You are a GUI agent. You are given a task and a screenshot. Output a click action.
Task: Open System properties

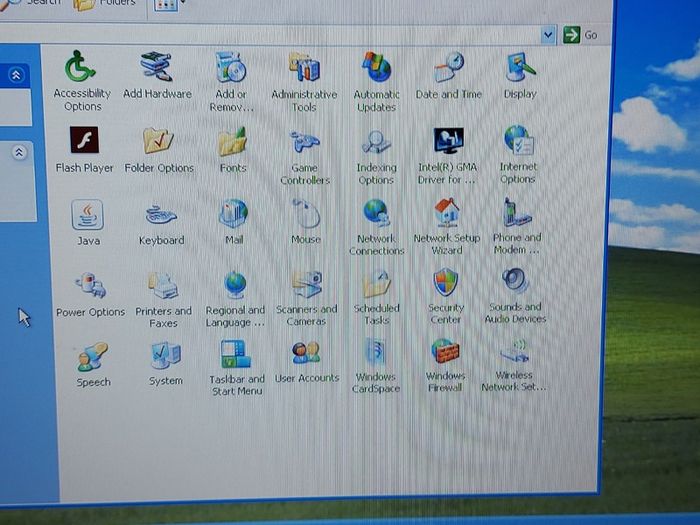point(166,363)
